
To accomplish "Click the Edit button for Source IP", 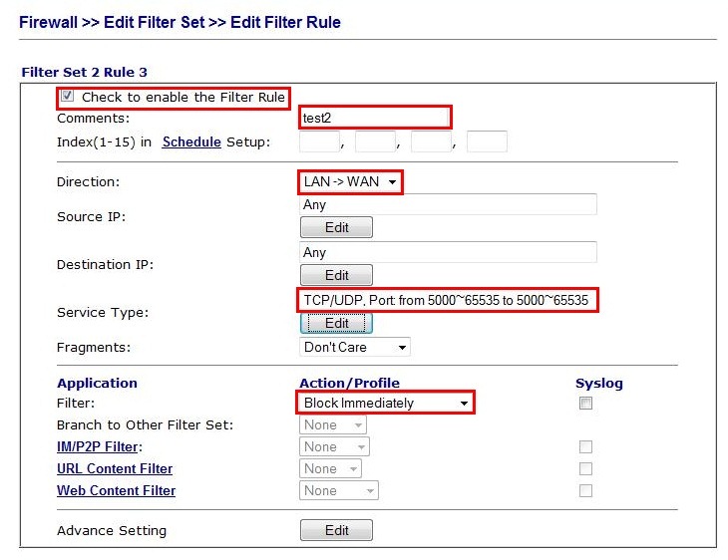I will point(336,227).
